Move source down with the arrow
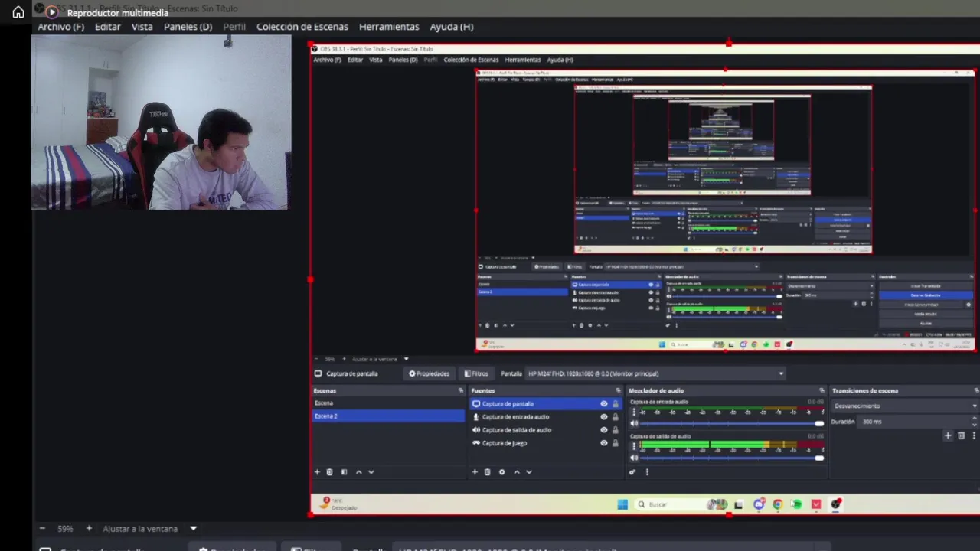 (x=529, y=472)
